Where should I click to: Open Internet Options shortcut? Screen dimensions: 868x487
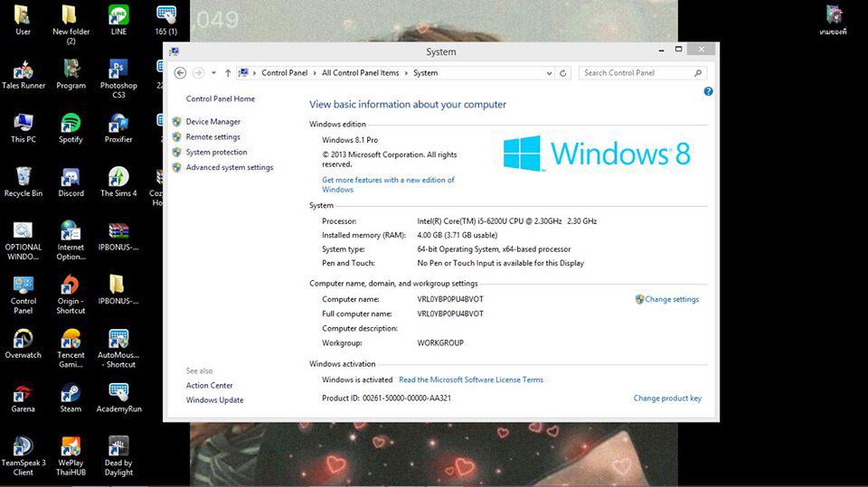click(71, 240)
